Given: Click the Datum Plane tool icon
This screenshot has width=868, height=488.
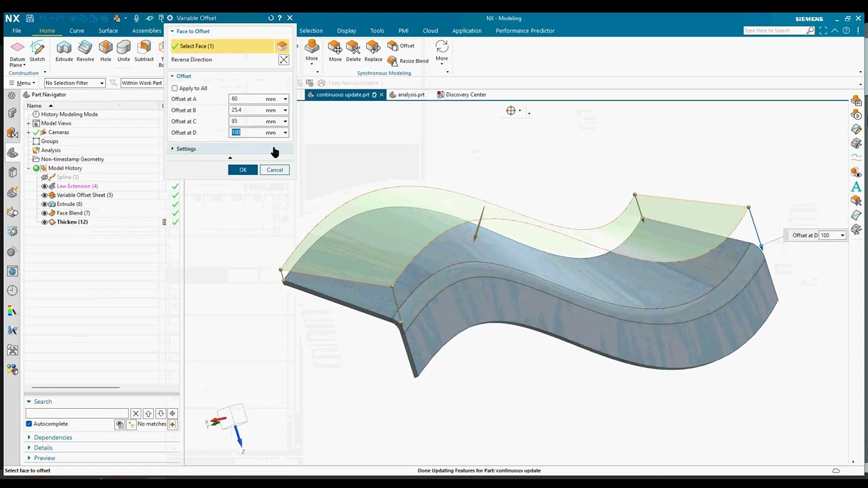Looking at the screenshot, I should click(x=17, y=47).
